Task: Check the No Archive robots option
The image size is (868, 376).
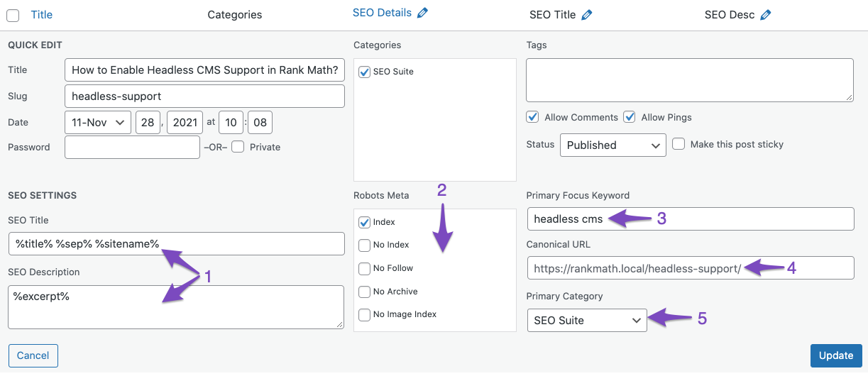Action: (x=365, y=292)
